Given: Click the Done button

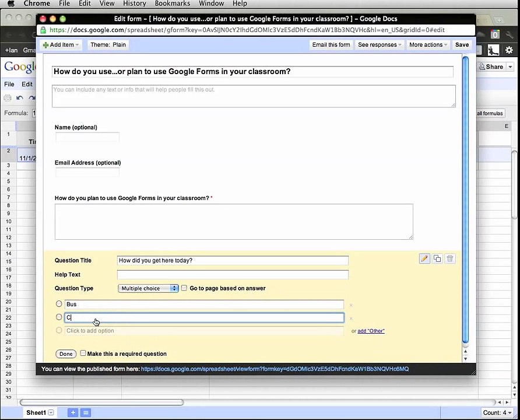Looking at the screenshot, I should pos(66,354).
